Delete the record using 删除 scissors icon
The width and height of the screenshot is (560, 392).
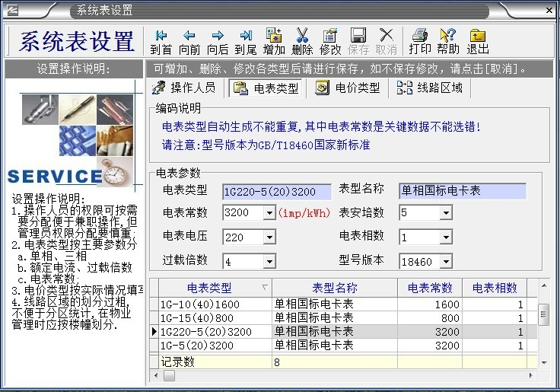(x=302, y=42)
